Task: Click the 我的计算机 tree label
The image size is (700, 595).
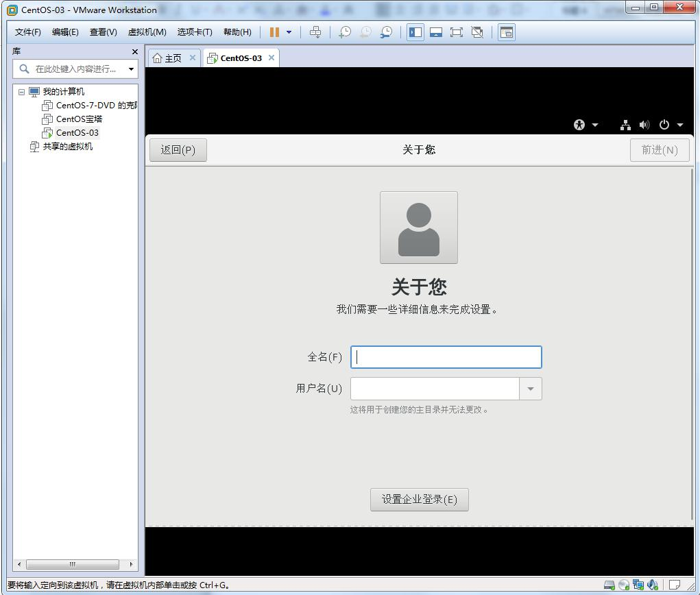Action: [x=63, y=91]
